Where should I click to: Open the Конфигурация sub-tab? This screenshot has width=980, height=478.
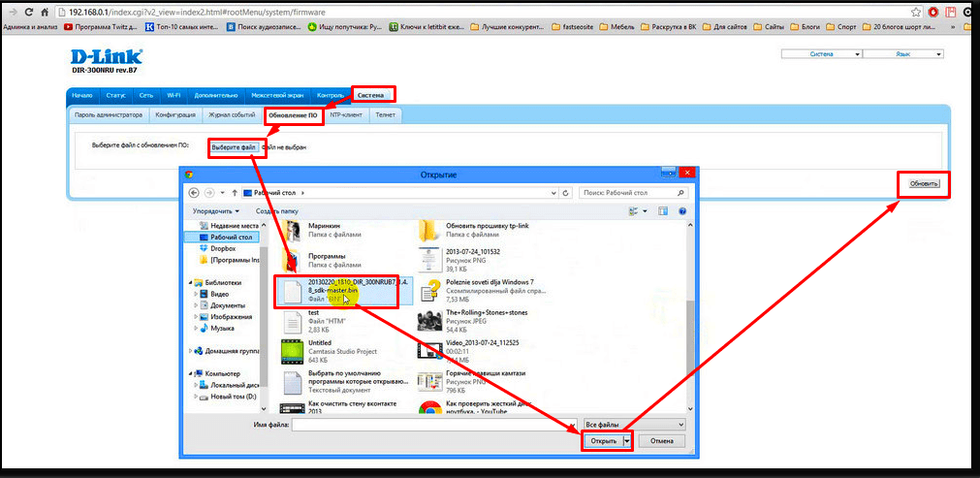click(x=175, y=114)
